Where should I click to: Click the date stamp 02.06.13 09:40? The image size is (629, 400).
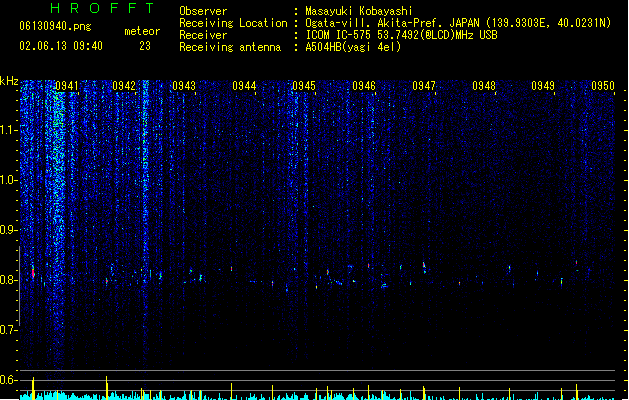[61, 46]
